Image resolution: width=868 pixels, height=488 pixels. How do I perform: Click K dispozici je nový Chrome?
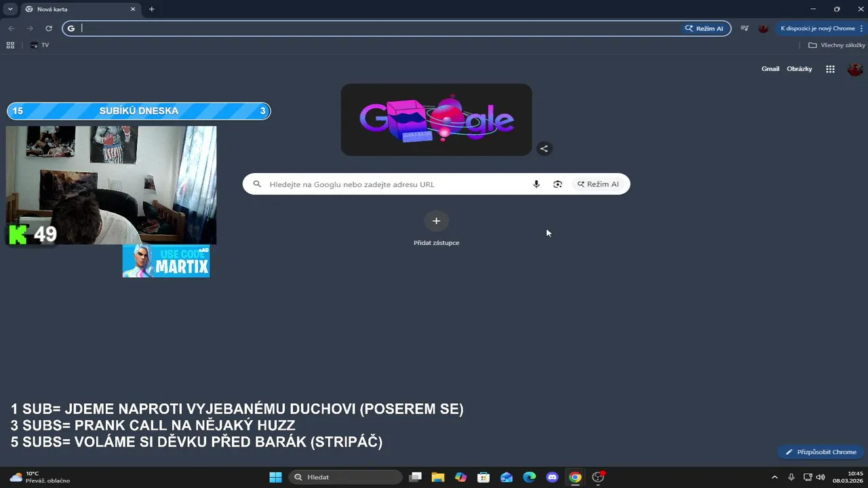click(x=817, y=28)
